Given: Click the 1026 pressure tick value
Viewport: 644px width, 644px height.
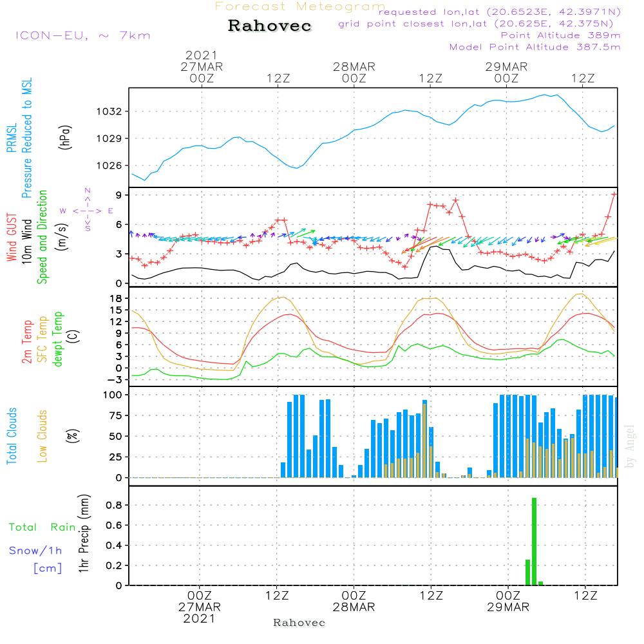Looking at the screenshot, I should point(109,166).
